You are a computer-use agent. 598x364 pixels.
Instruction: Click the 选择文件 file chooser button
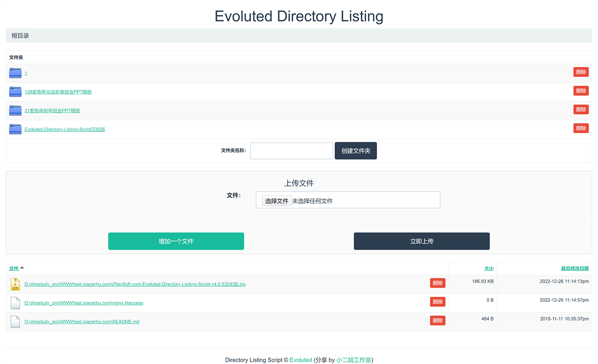pos(277,201)
